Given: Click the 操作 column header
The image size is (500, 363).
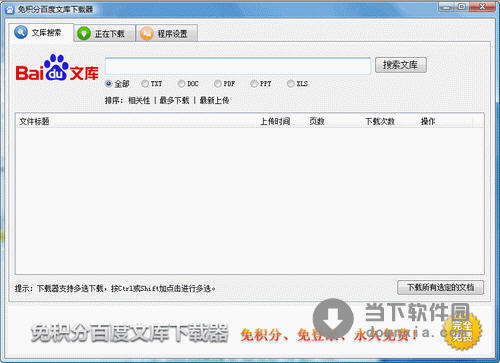Looking at the screenshot, I should [428, 121].
